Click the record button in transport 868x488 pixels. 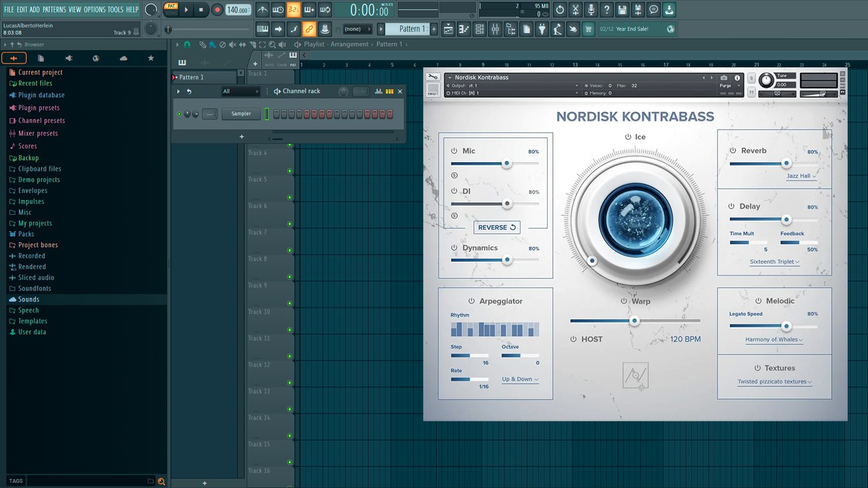coord(217,10)
